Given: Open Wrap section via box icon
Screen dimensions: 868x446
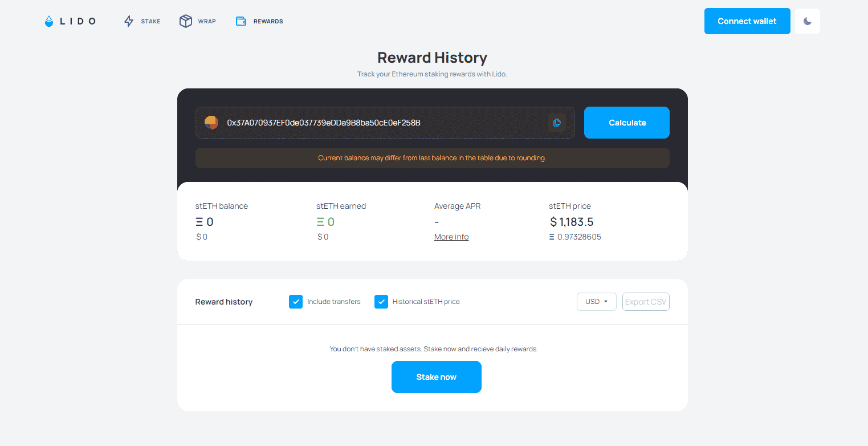Looking at the screenshot, I should tap(185, 21).
